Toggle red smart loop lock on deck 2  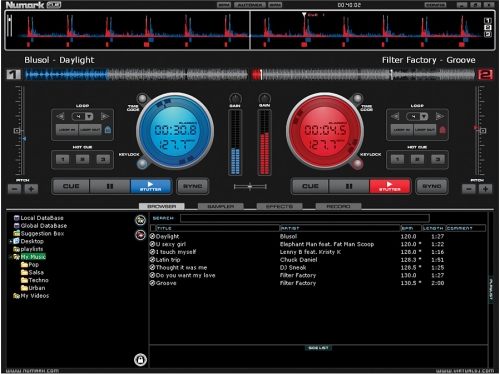coord(443,130)
